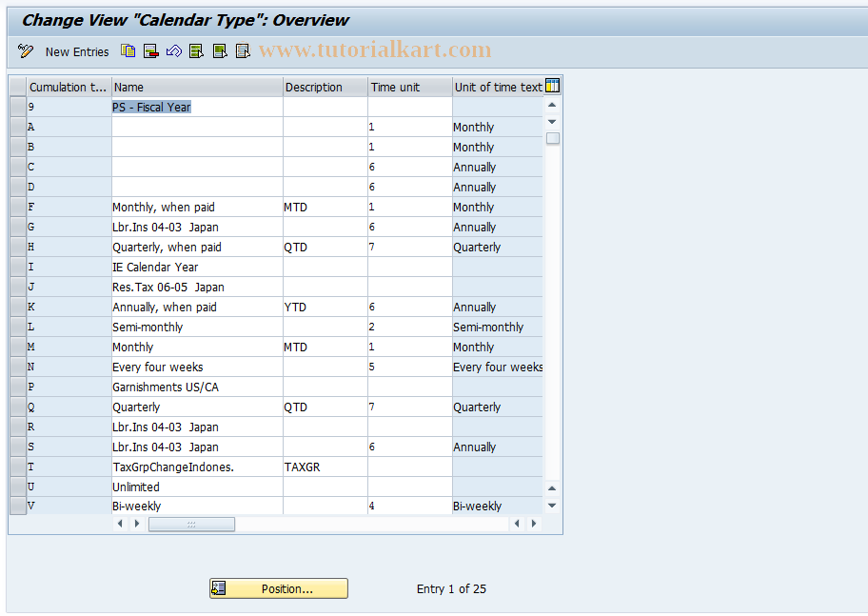This screenshot has width=868, height=616.
Task: Click the Select Block icon
Action: click(220, 51)
